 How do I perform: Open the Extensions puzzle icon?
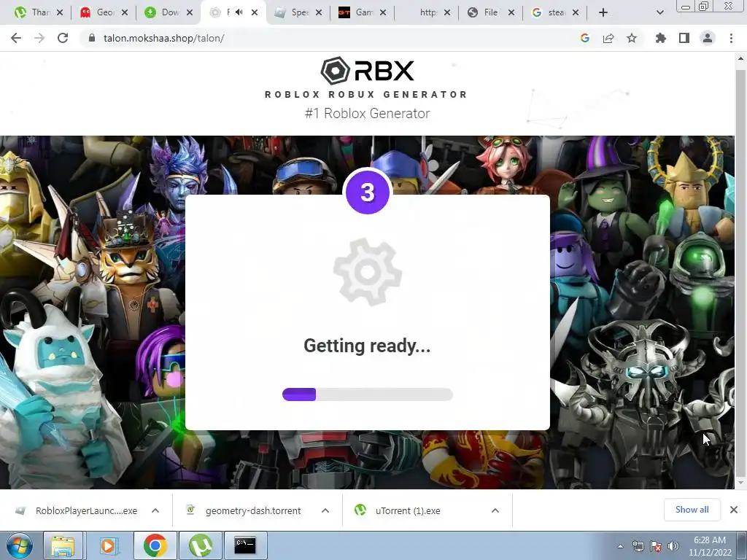pyautogui.click(x=661, y=38)
